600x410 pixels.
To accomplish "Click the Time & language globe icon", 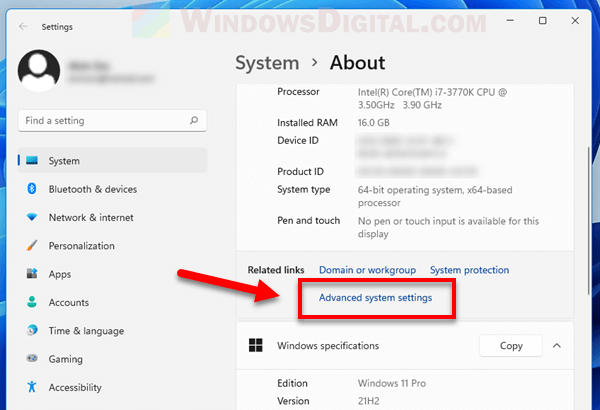I will 32,330.
